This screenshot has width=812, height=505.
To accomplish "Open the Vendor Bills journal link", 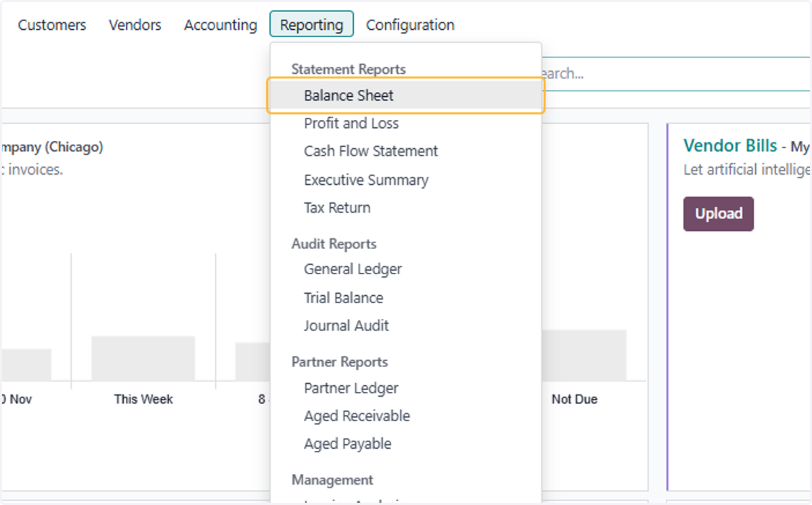I will click(x=730, y=146).
